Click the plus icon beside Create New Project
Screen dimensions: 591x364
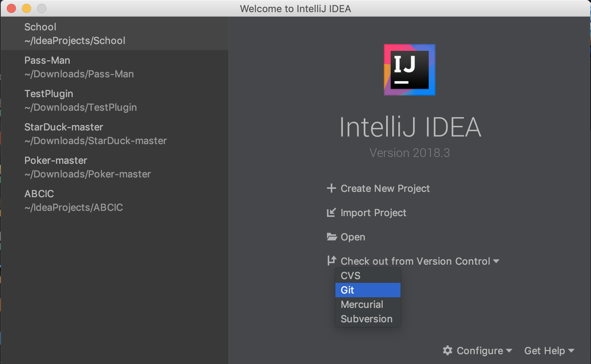pos(332,188)
